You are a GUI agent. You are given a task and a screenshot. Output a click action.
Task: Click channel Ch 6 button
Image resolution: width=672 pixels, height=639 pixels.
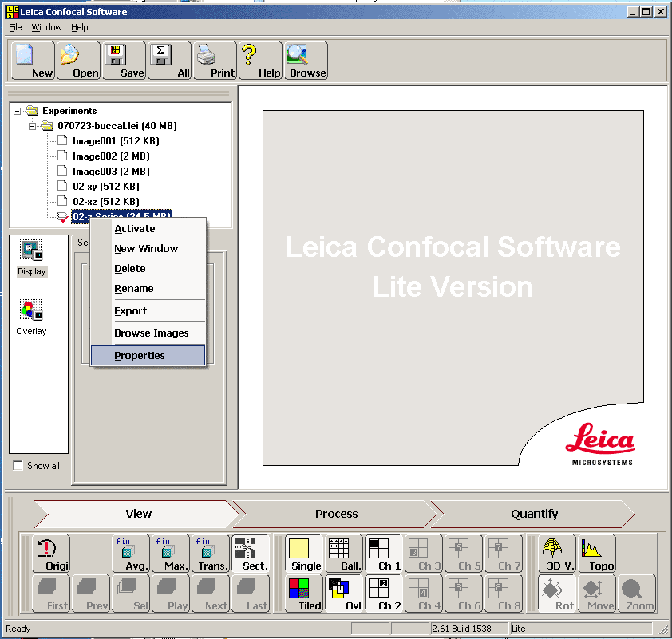tap(464, 594)
